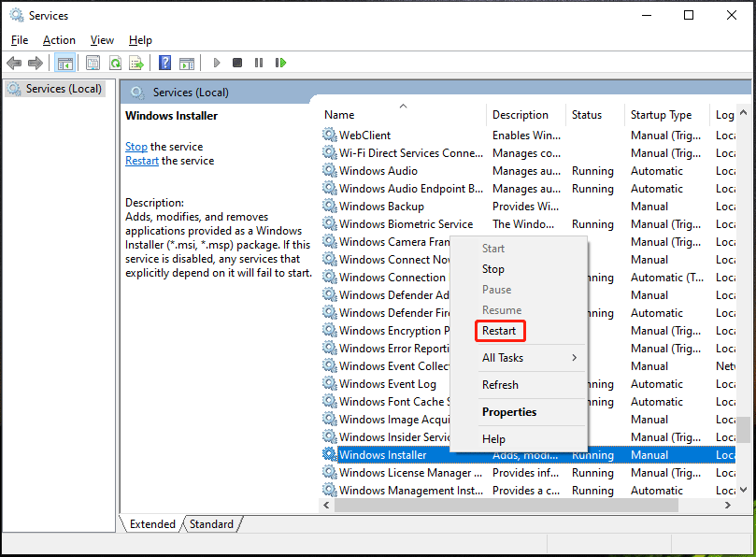Switch to the Extended tab

coord(152,524)
